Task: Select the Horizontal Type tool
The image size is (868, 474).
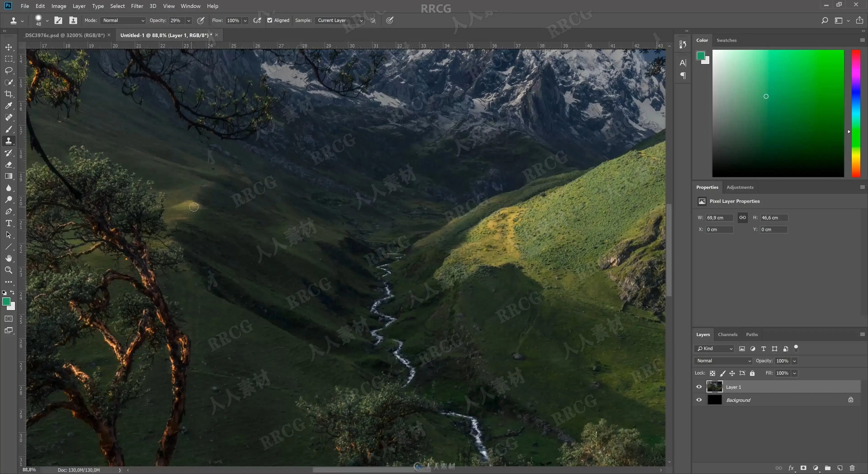Action: 9,223
